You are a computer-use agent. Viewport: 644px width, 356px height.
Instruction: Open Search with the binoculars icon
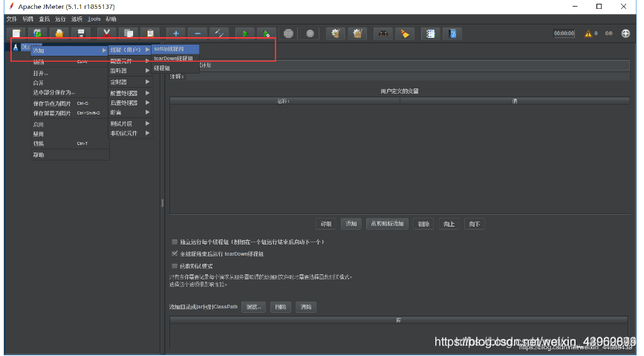point(383,33)
